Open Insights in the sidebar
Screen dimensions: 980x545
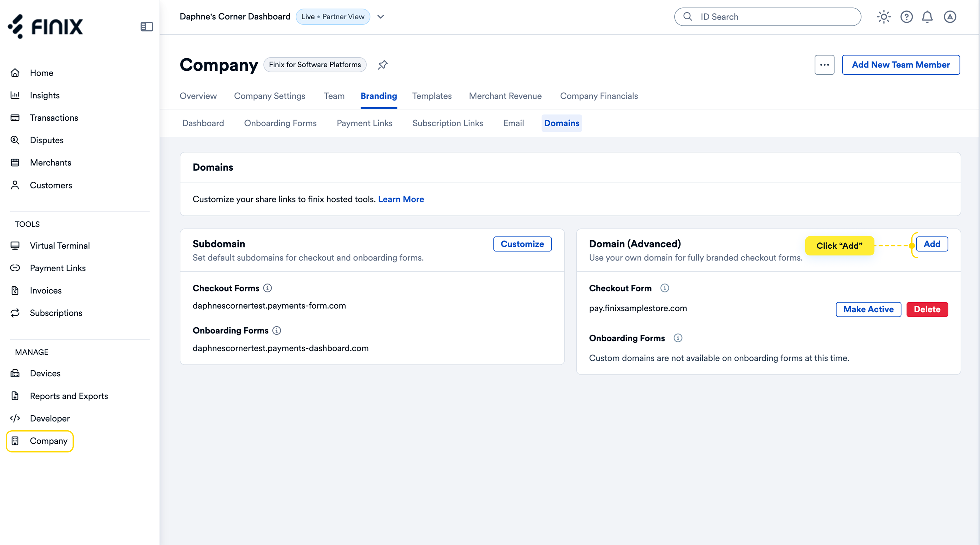point(45,95)
